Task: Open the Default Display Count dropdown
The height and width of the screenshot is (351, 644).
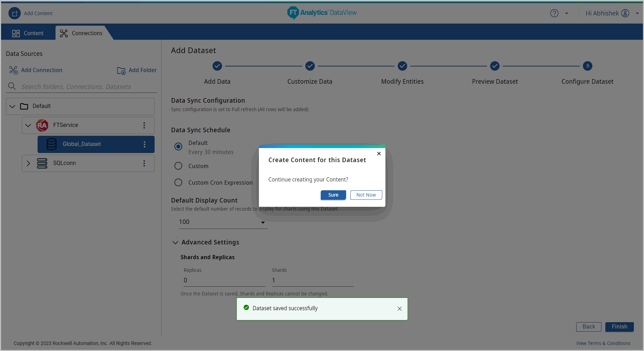Action: tap(223, 222)
